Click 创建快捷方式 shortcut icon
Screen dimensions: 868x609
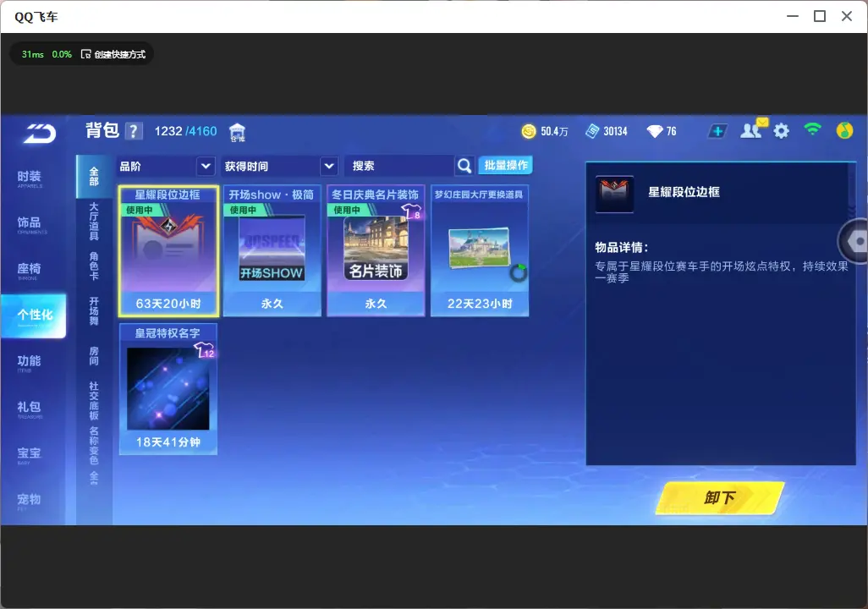point(85,54)
